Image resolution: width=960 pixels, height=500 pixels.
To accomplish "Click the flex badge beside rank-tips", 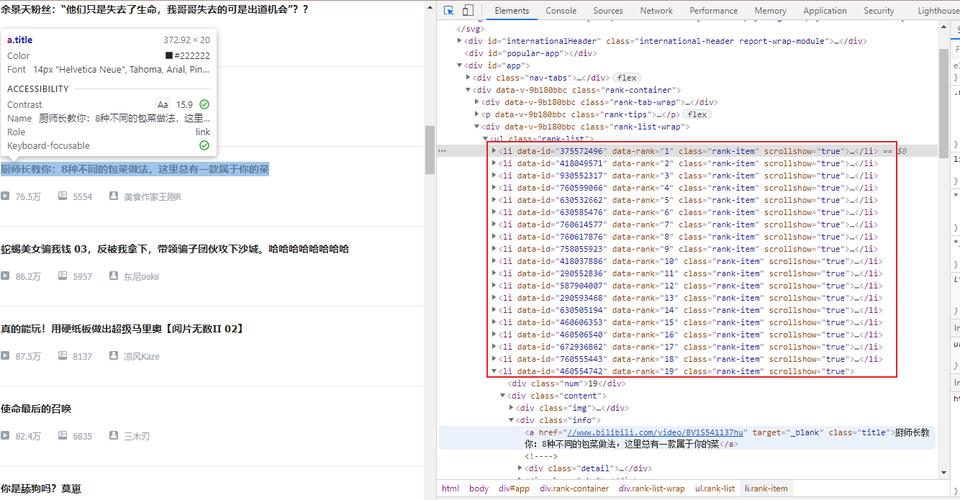I will pyautogui.click(x=697, y=114).
